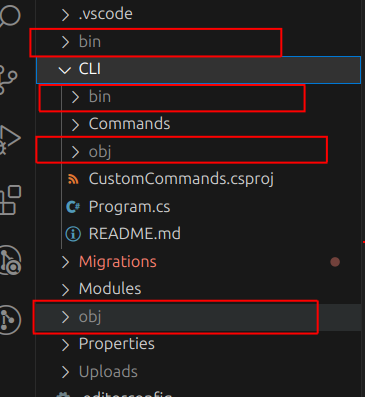The height and width of the screenshot is (397, 365).
Task: Open the Run and Debug view icon
Action: click(10, 139)
